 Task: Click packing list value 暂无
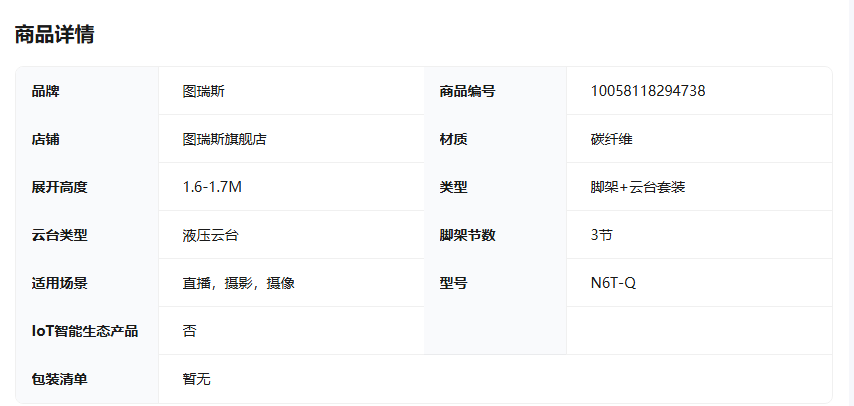pyautogui.click(x=197, y=379)
